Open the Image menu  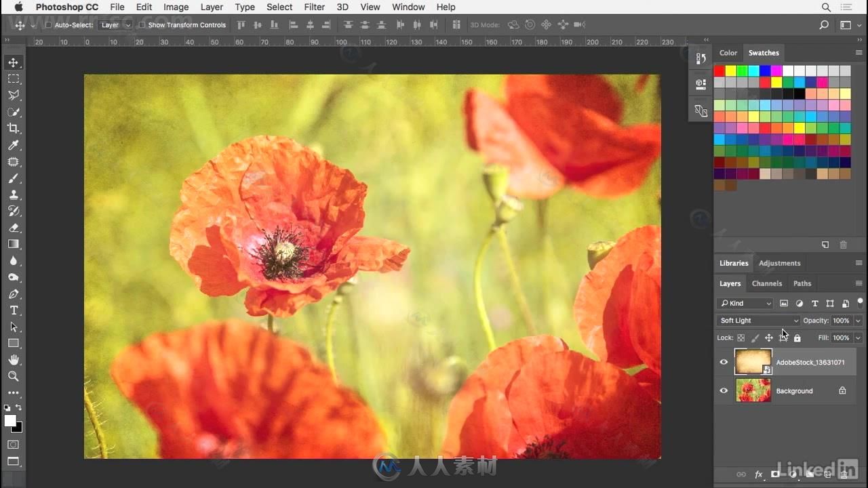coord(176,7)
